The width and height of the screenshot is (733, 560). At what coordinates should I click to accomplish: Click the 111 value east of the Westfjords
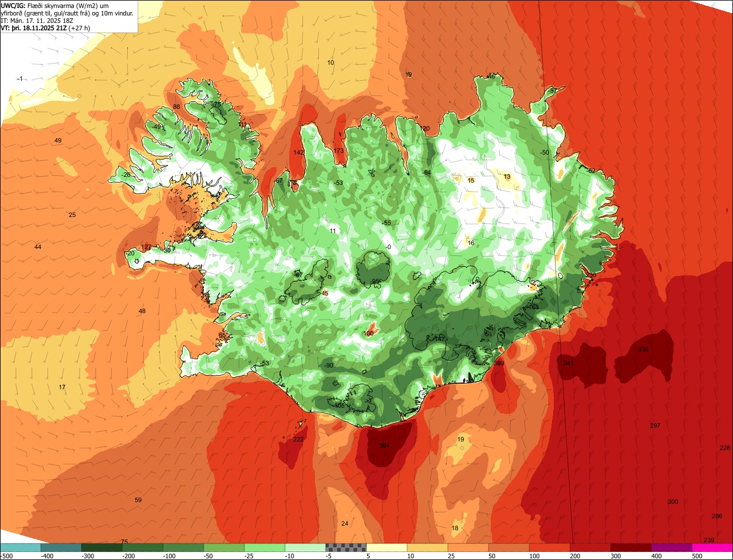point(243,124)
